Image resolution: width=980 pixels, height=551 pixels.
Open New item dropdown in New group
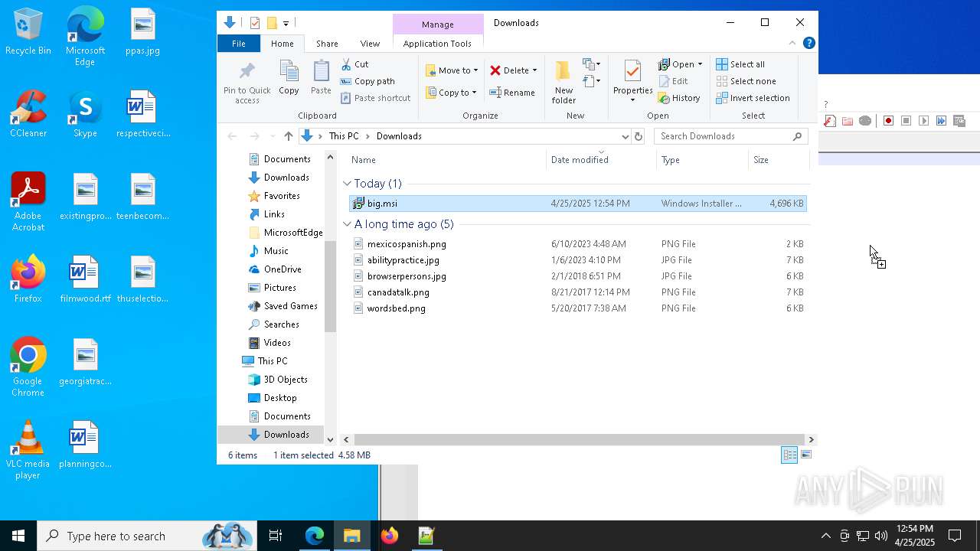click(592, 64)
